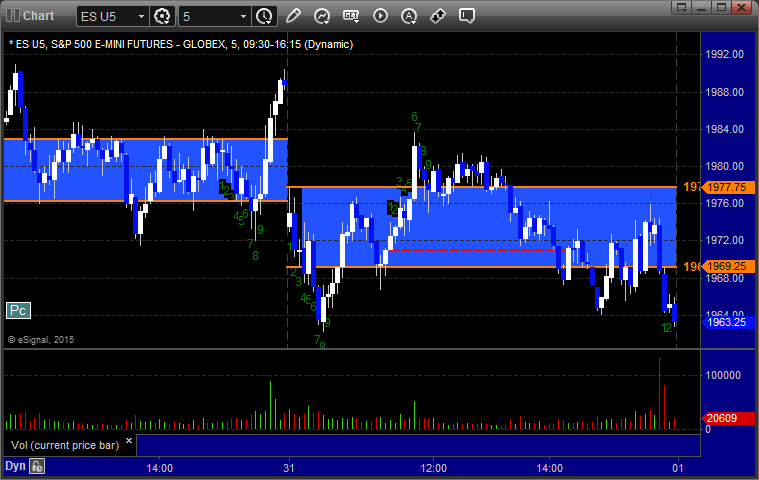Click the 1969.25 orange price marker
Screen dimensions: 759x480
click(727, 266)
